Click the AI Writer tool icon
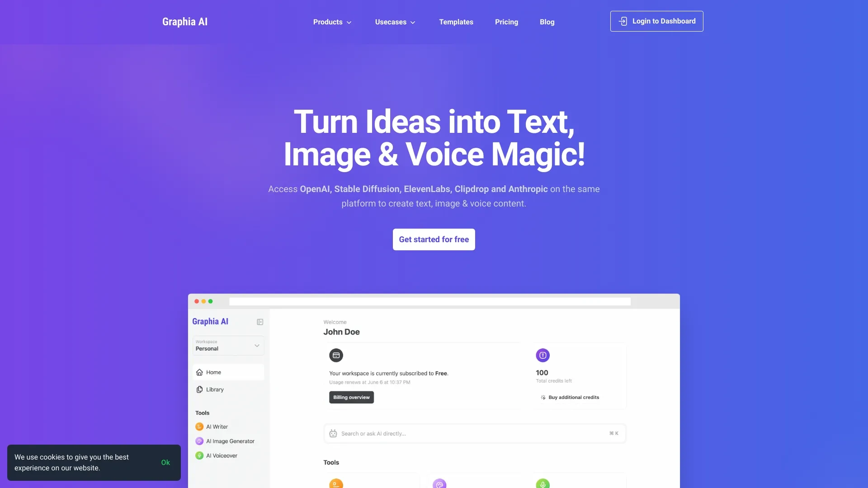The width and height of the screenshot is (868, 488). (x=199, y=427)
